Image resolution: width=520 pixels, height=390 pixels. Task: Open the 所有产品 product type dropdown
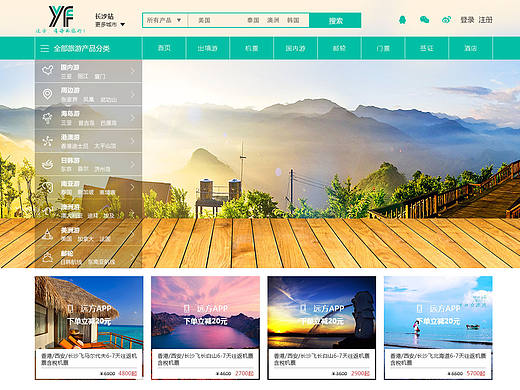click(165, 20)
